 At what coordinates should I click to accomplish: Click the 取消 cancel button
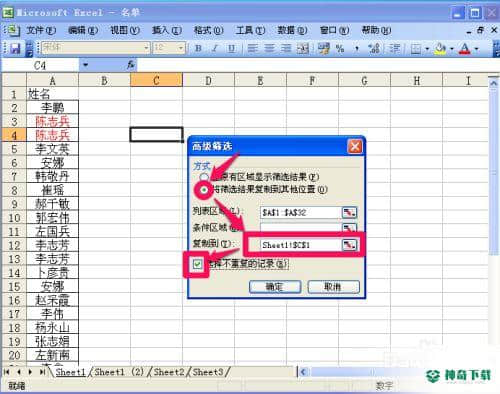pos(333,287)
